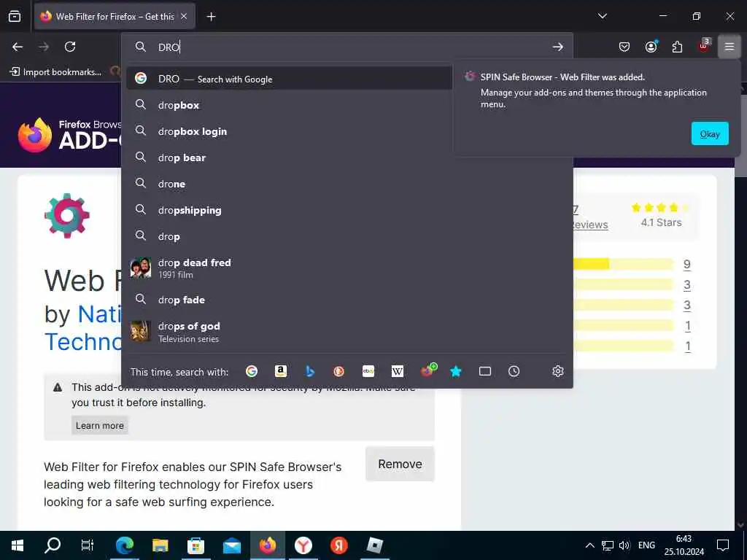Open the five-star rating count 9
The width and height of the screenshot is (747, 560).
[687, 264]
